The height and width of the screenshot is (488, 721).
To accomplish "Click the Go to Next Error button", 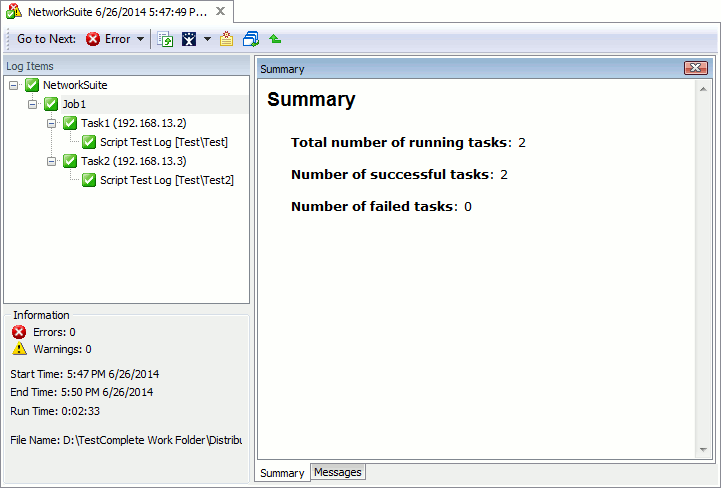I will 108,39.
